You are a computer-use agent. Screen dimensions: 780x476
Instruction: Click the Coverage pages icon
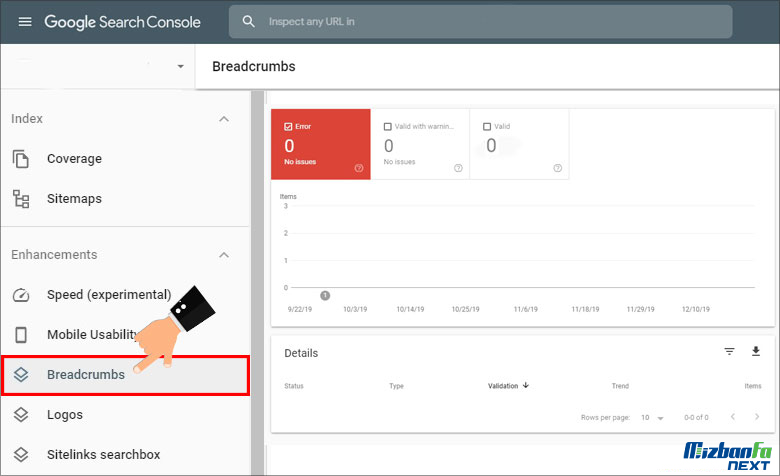21,159
